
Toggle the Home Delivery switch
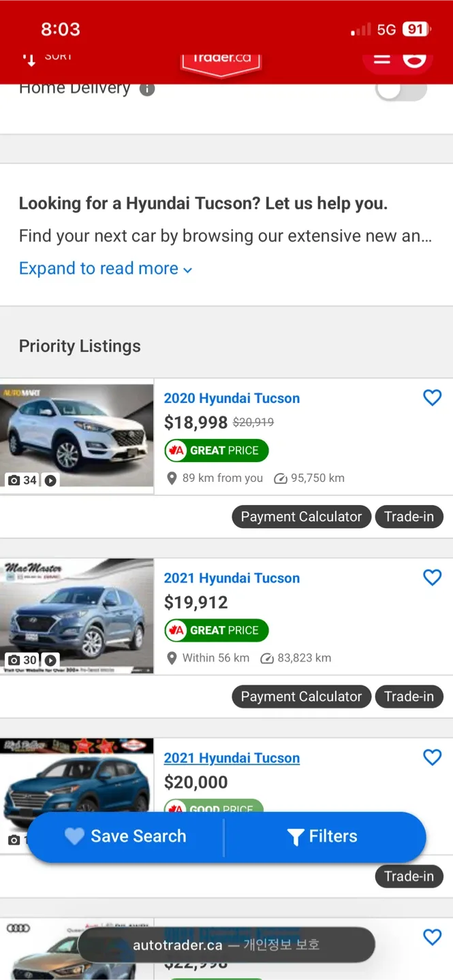(401, 90)
